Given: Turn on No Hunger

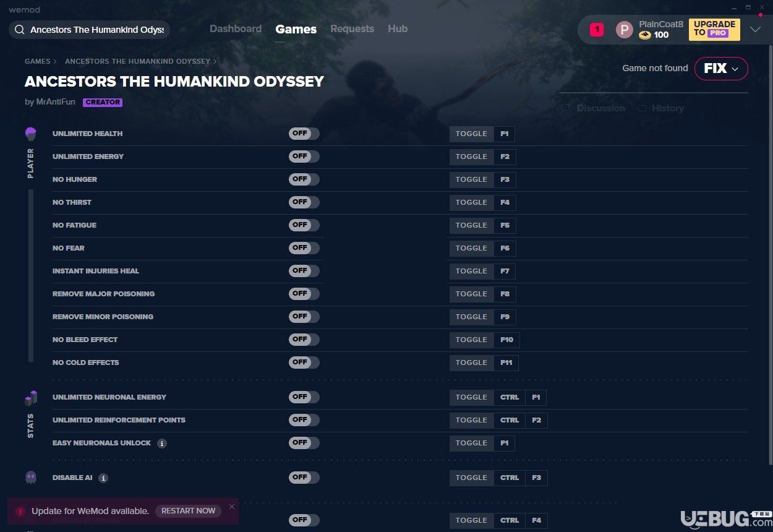Looking at the screenshot, I should (x=304, y=179).
